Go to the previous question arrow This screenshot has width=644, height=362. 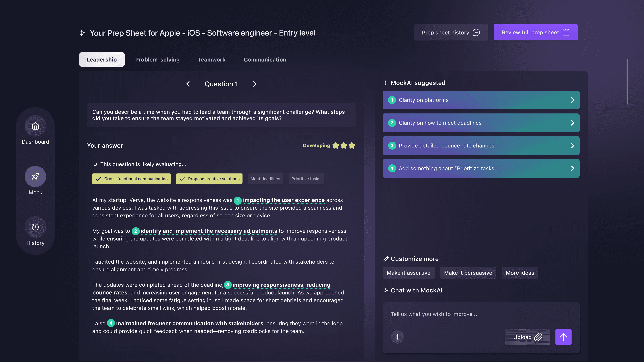pyautogui.click(x=188, y=84)
